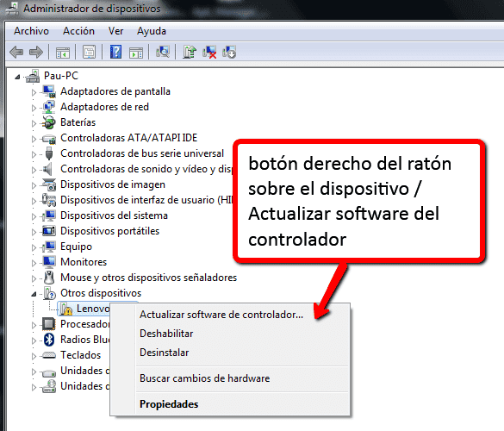Choose Desinstalar from the context menu

point(165,353)
